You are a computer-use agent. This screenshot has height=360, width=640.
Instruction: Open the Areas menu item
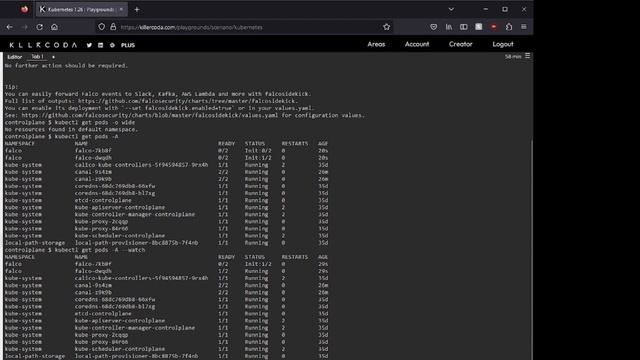pyautogui.click(x=376, y=44)
